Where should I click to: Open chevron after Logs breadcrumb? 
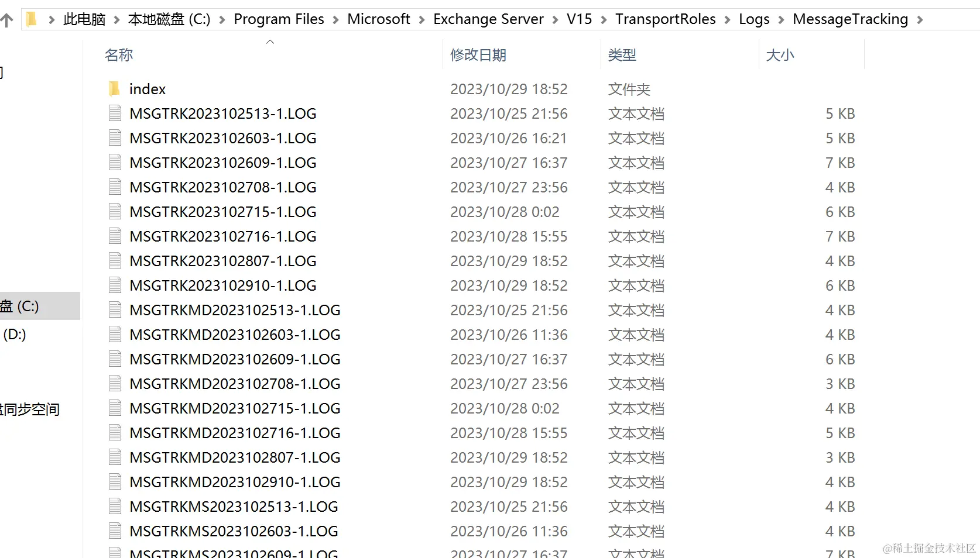pos(781,20)
